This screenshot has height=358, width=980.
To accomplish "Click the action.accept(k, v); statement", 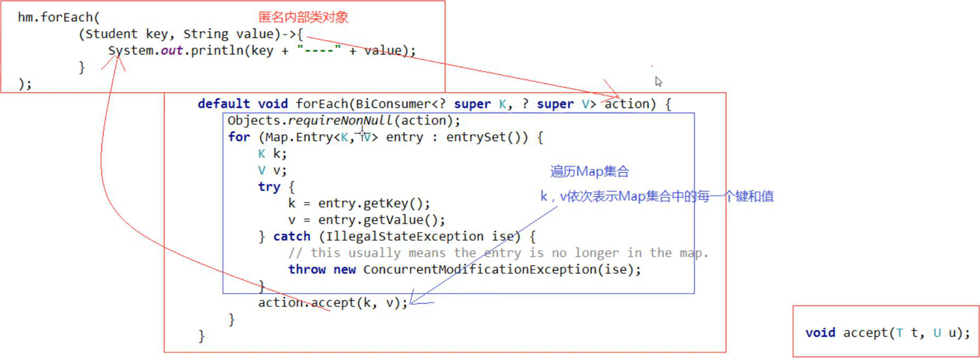I will [x=333, y=303].
